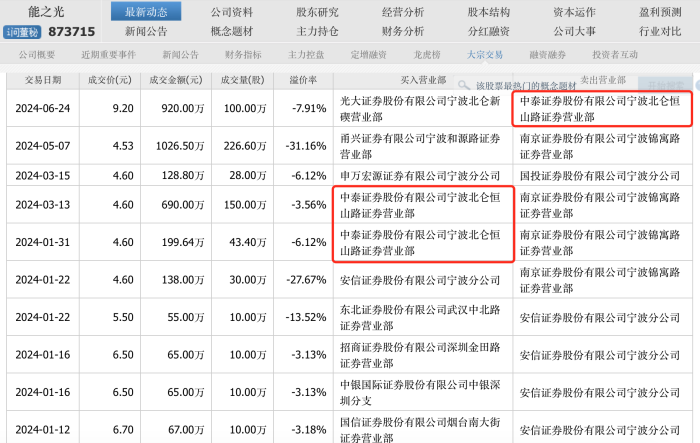View the 盈利预测 tab
700x443 pixels.
pos(658,12)
